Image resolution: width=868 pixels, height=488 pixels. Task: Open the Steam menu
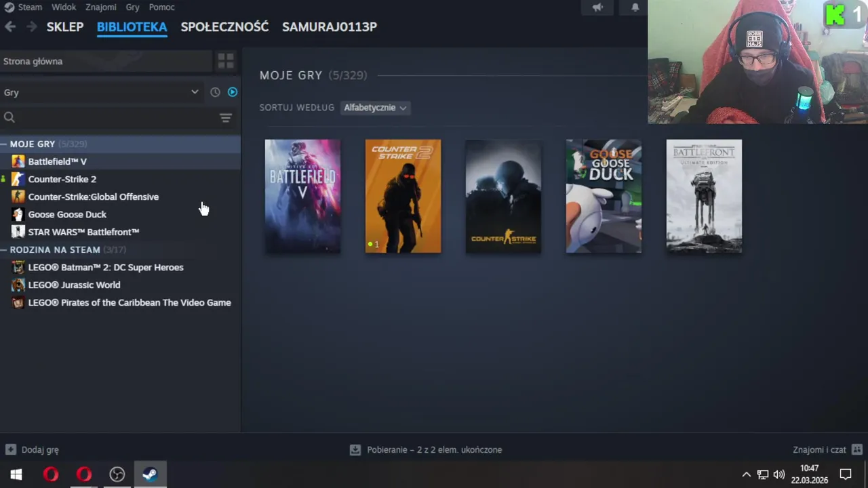[x=30, y=7]
